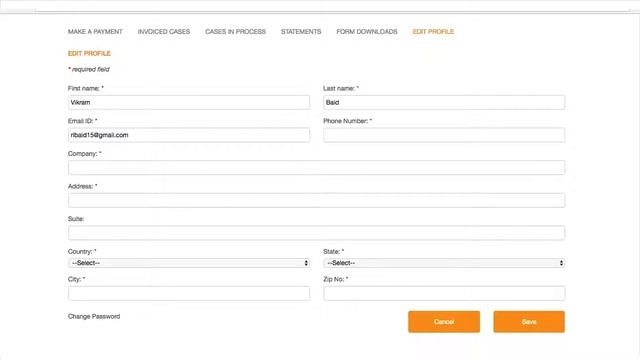
Task: Switch to Cases in Process tab
Action: (x=236, y=31)
